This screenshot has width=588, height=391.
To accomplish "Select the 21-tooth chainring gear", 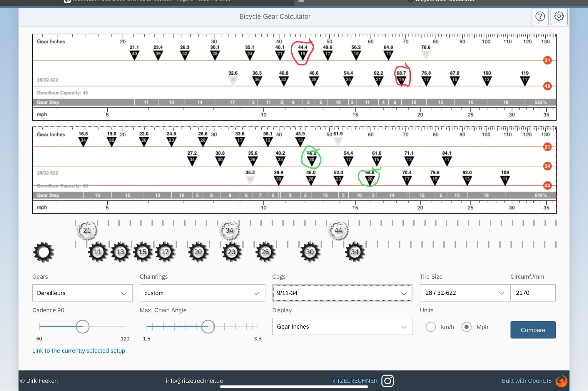I will pos(87,230).
